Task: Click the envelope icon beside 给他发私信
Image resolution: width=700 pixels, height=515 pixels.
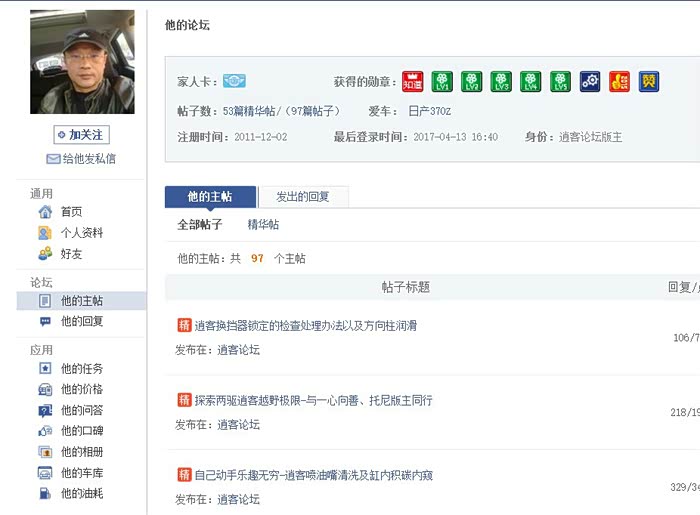Action: (53, 159)
